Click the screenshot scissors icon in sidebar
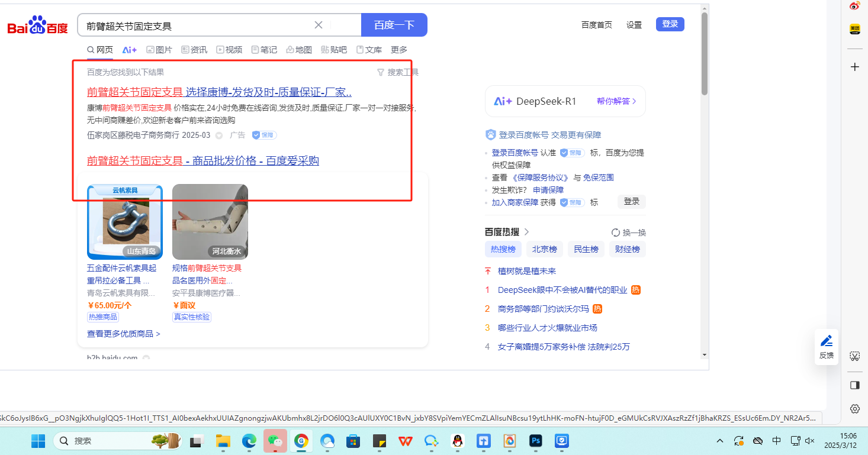Screen dimensions: 868x455 coord(854,356)
